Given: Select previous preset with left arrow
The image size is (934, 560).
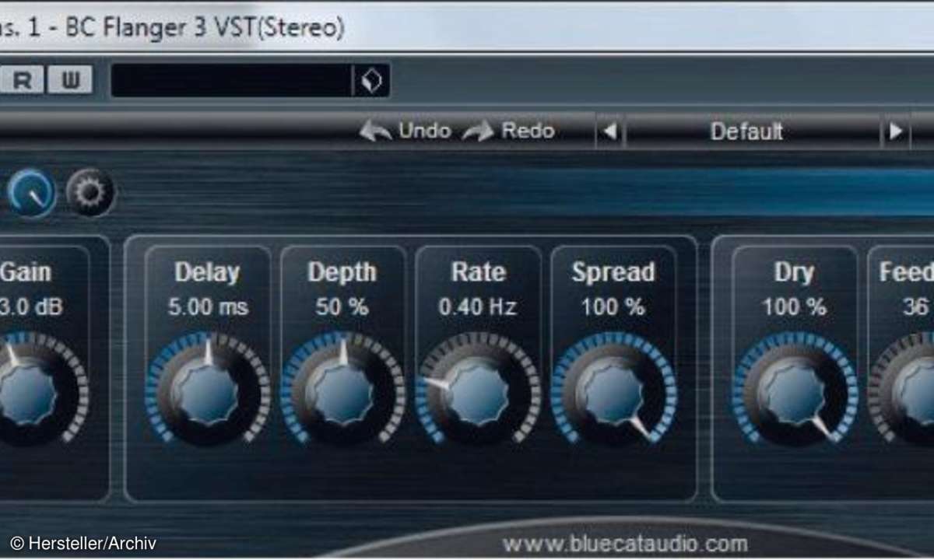Looking at the screenshot, I should [609, 131].
